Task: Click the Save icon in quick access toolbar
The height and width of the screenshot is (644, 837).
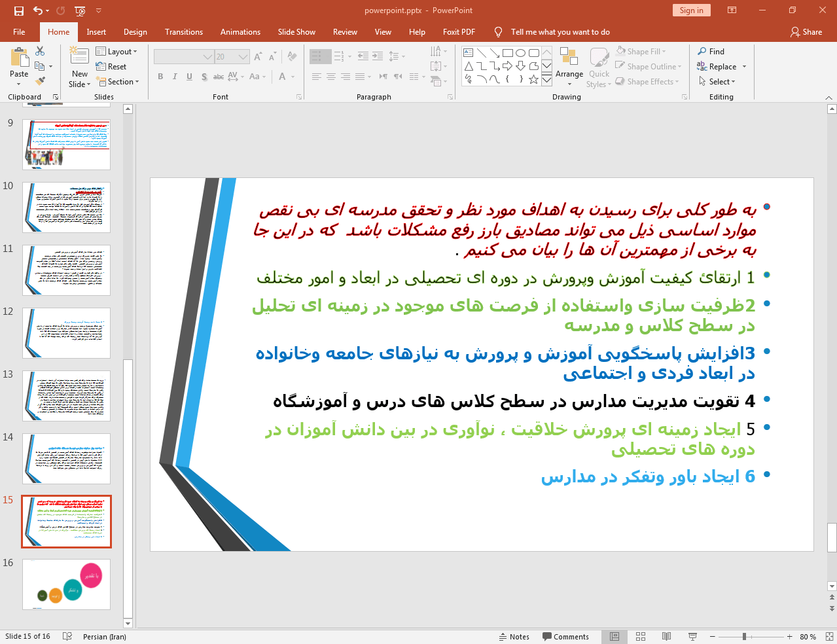Action: 19,10
